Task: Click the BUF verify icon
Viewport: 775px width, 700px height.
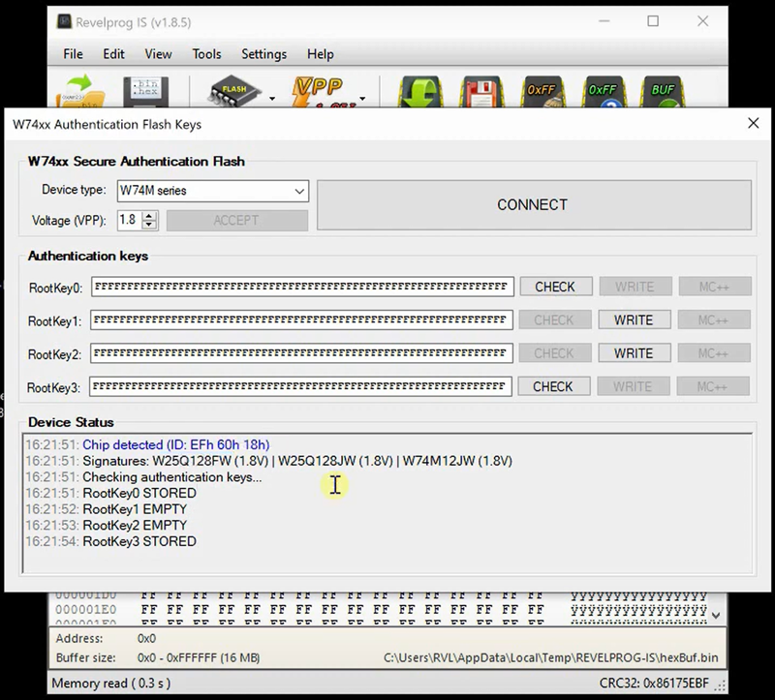Action: coord(663,92)
